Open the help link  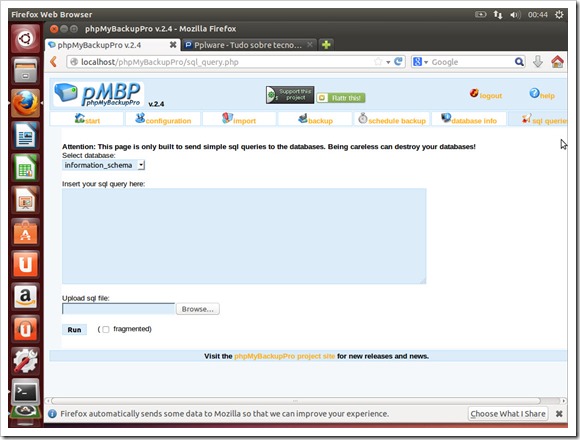[542, 95]
